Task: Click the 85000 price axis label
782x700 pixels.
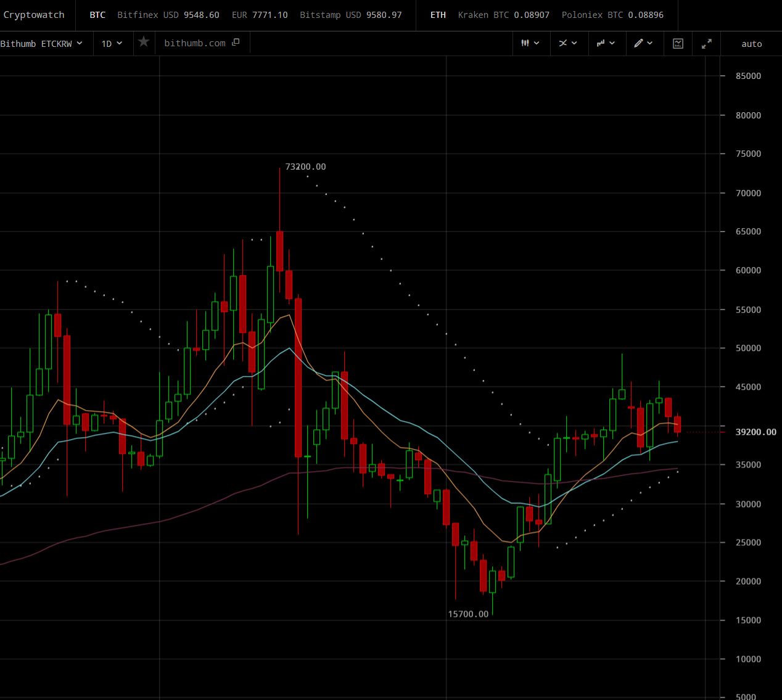Action: [x=749, y=76]
